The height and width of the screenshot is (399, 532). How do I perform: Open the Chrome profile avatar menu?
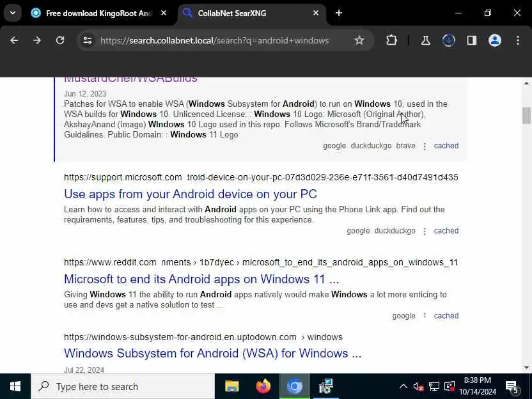[x=495, y=40]
